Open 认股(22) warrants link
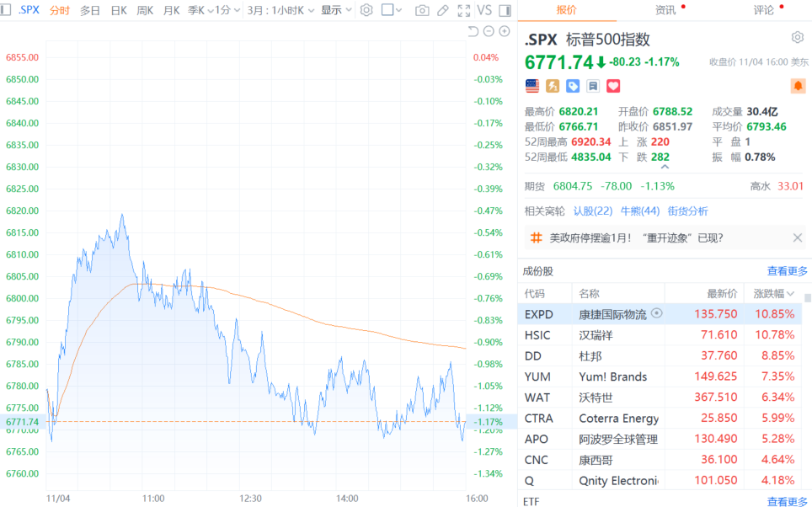This screenshot has height=507, width=812. point(593,211)
